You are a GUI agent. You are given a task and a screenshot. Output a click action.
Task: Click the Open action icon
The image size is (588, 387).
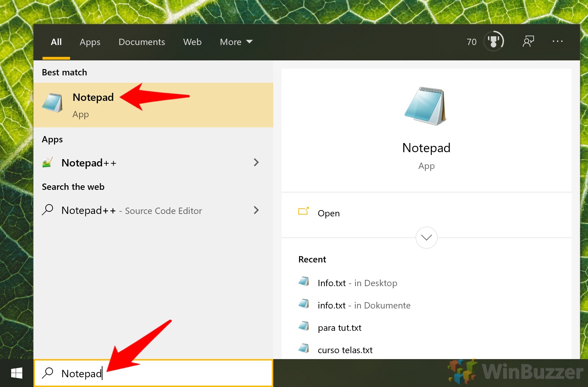tap(304, 211)
